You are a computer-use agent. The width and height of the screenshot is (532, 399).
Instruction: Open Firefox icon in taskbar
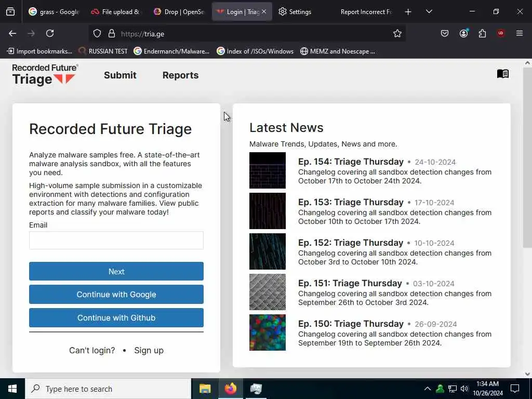(x=230, y=389)
